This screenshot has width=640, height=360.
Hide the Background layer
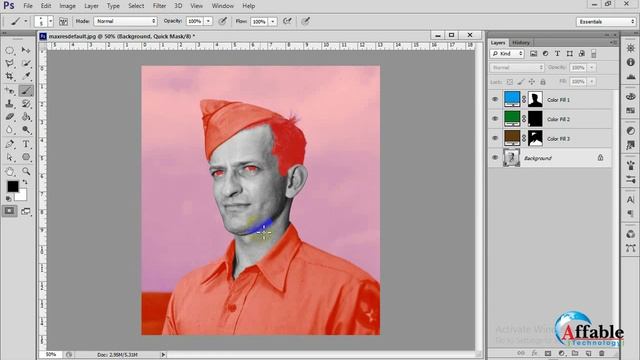(x=495, y=158)
